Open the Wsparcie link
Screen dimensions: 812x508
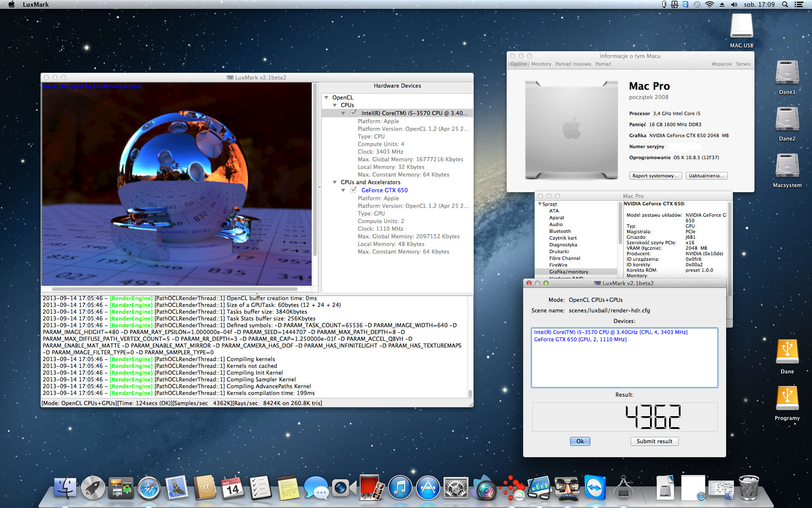[721, 64]
